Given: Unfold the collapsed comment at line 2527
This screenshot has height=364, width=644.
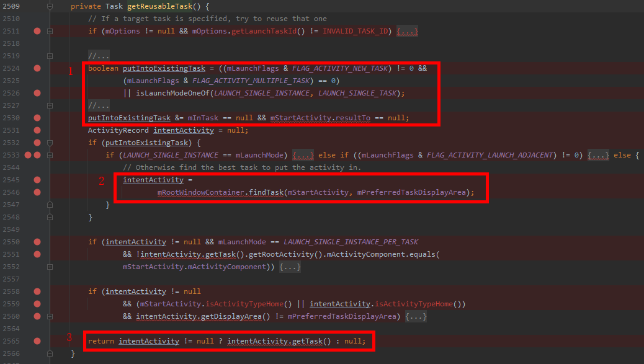Looking at the screenshot, I should pos(50,105).
